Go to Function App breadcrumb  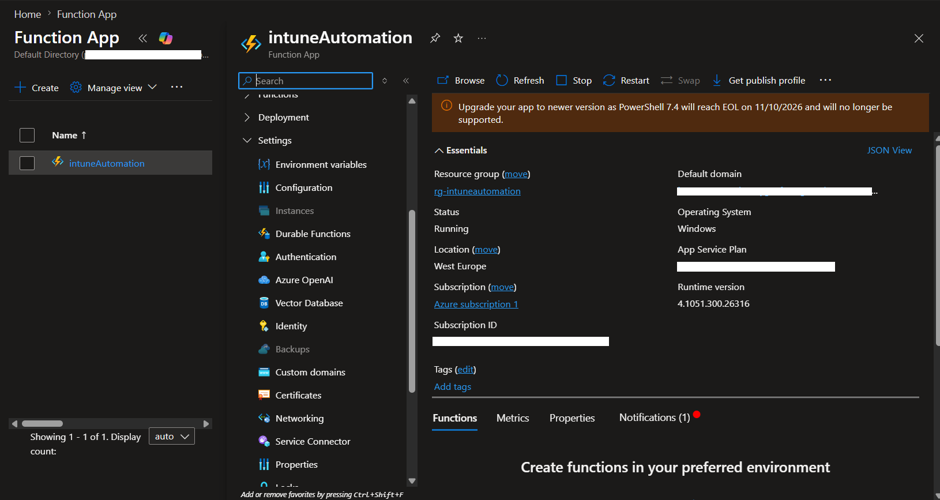pos(87,14)
